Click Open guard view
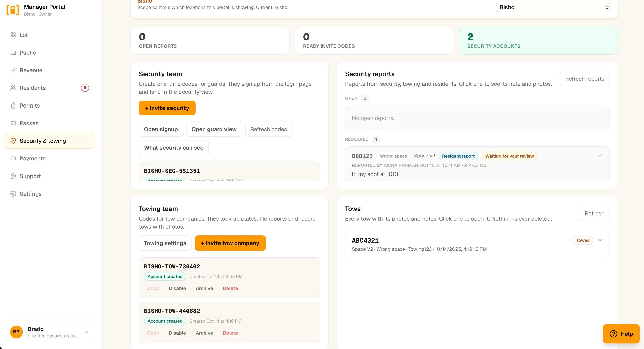 pos(214,129)
